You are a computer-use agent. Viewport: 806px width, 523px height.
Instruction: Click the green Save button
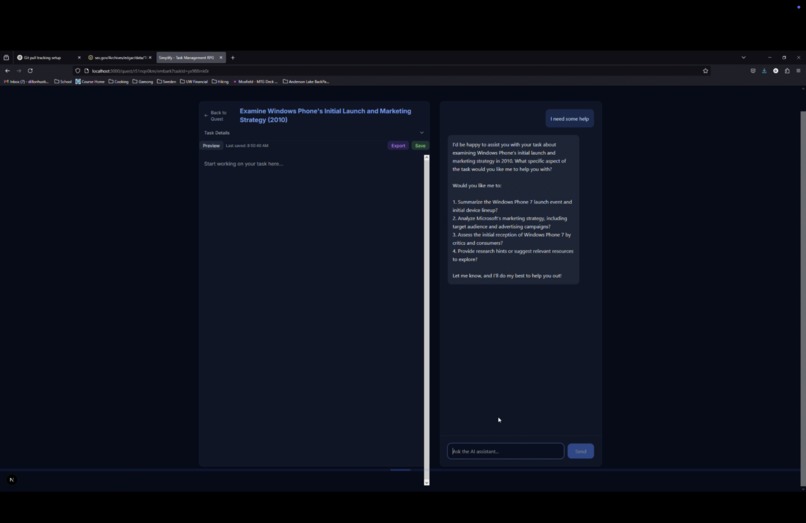point(420,146)
